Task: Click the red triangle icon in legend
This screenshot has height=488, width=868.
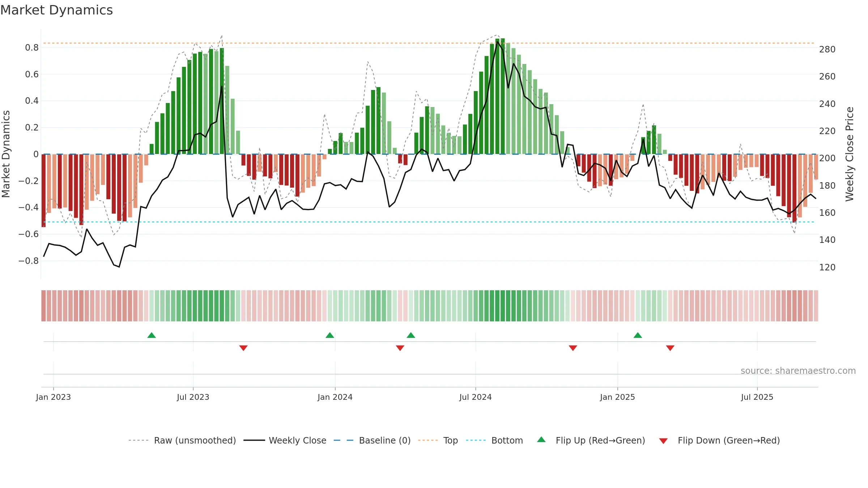Action: tap(663, 441)
